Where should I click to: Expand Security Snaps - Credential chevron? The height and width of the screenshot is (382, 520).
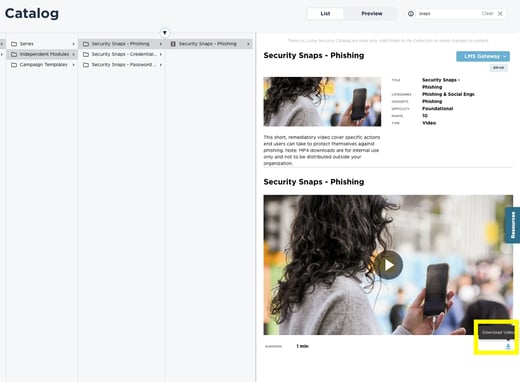pos(161,54)
